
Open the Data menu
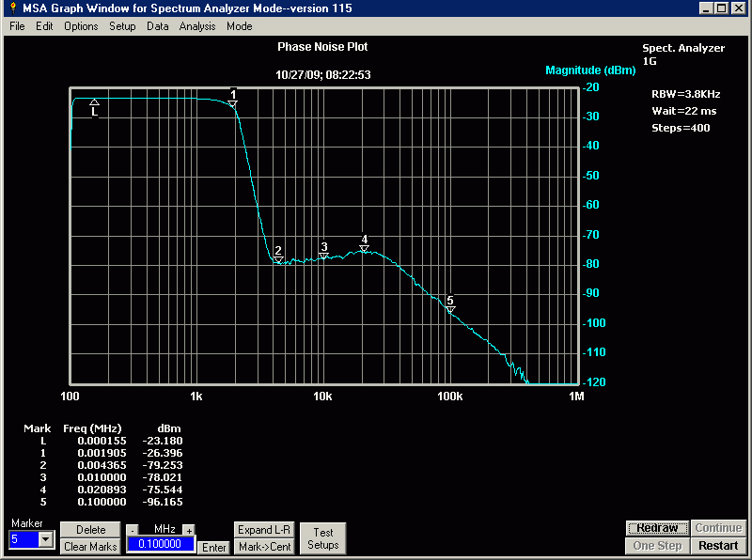157,26
